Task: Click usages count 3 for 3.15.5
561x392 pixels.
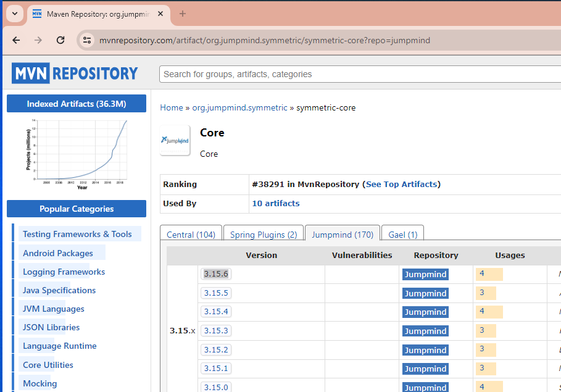Action: tap(482, 293)
